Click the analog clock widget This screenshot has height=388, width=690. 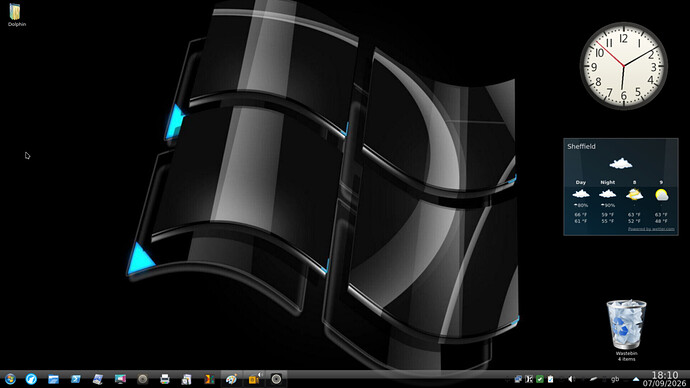[x=624, y=66]
